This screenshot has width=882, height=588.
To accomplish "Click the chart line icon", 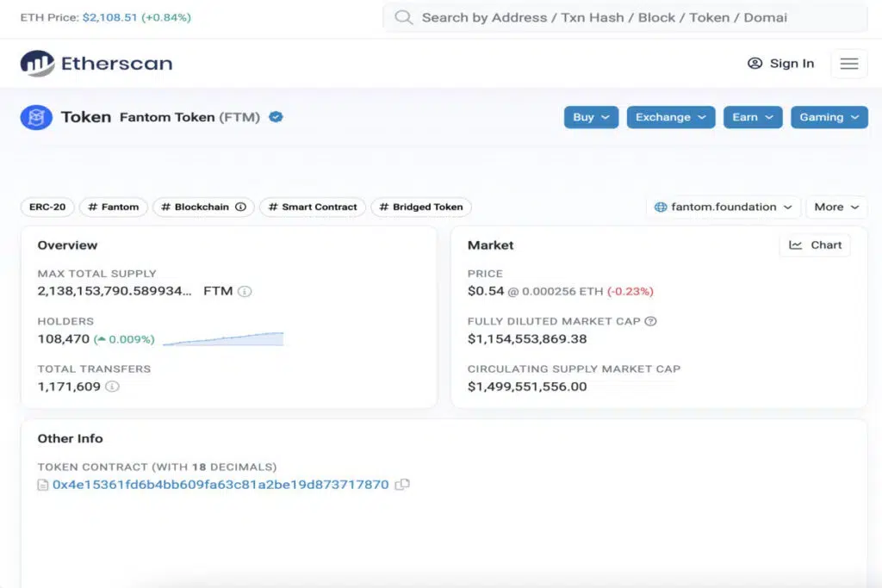I will 795,245.
